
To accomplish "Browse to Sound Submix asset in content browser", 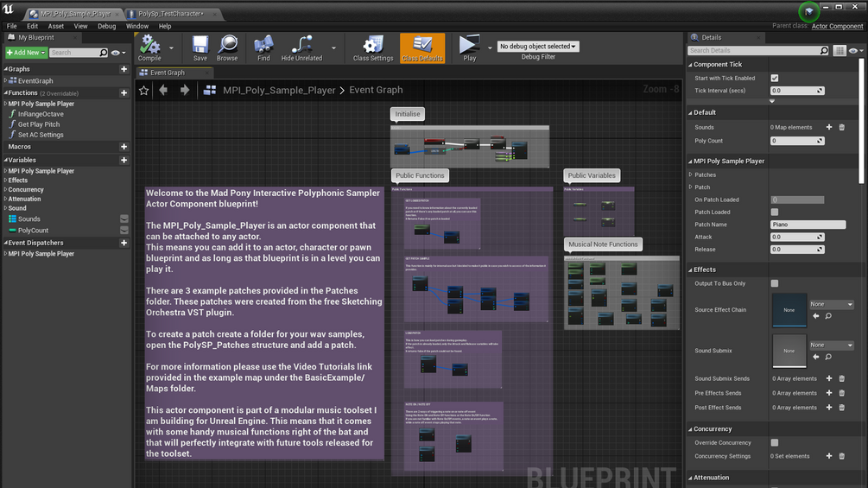I will pos(828,357).
